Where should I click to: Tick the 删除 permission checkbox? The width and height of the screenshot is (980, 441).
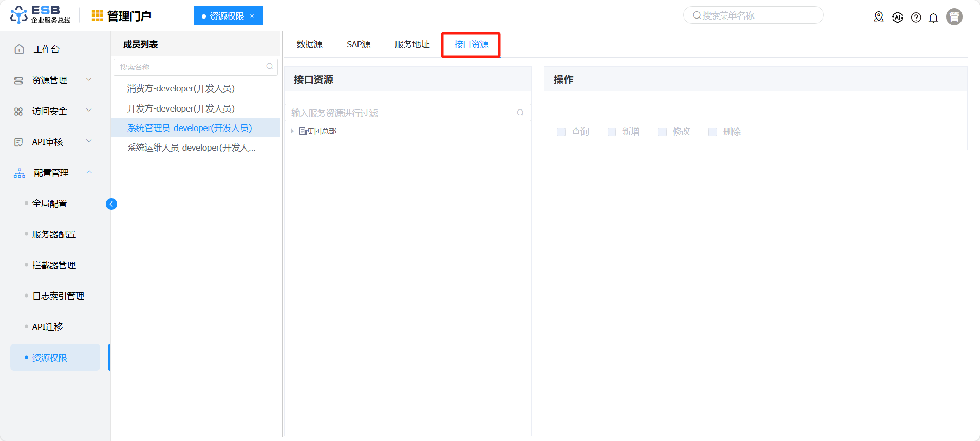point(712,132)
